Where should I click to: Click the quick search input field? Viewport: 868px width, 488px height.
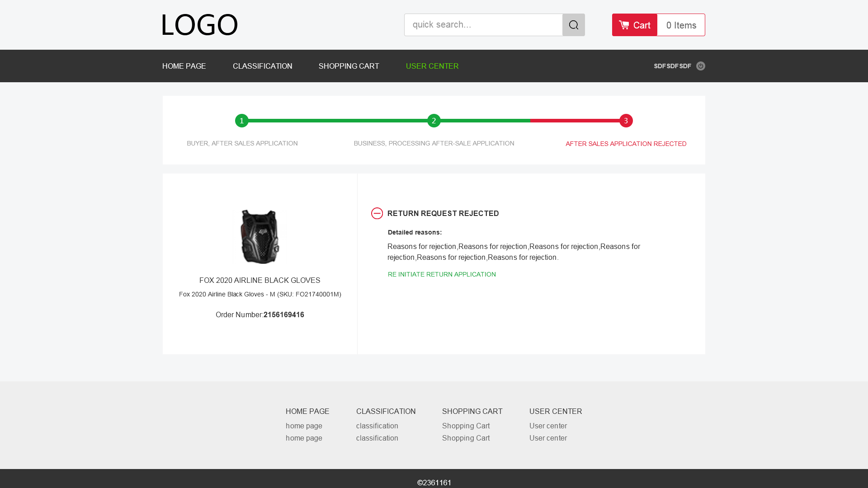click(x=483, y=25)
